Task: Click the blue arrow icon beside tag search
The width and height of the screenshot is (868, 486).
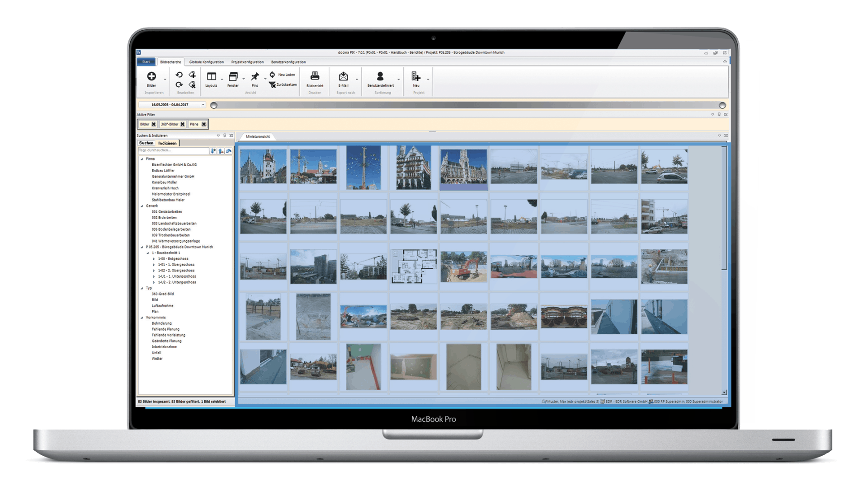Action: coord(229,151)
